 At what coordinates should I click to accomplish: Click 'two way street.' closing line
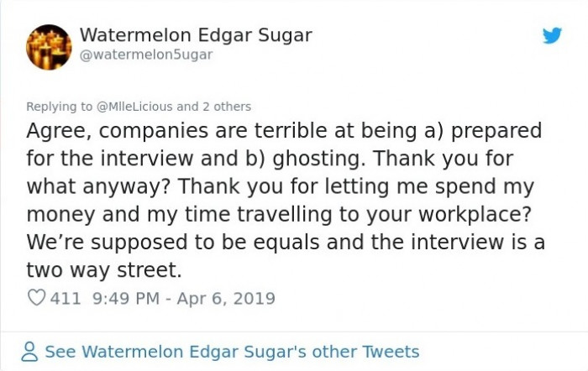click(x=104, y=269)
